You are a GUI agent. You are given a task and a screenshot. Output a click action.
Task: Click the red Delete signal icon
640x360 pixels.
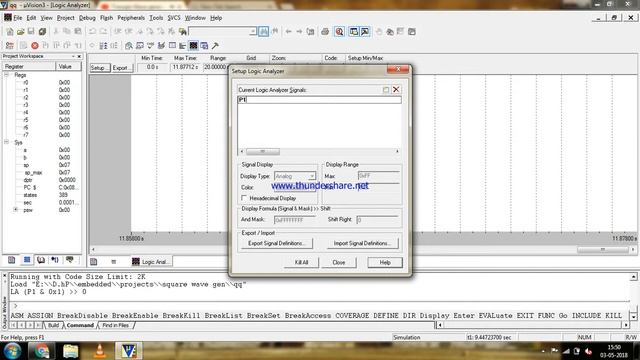[396, 89]
